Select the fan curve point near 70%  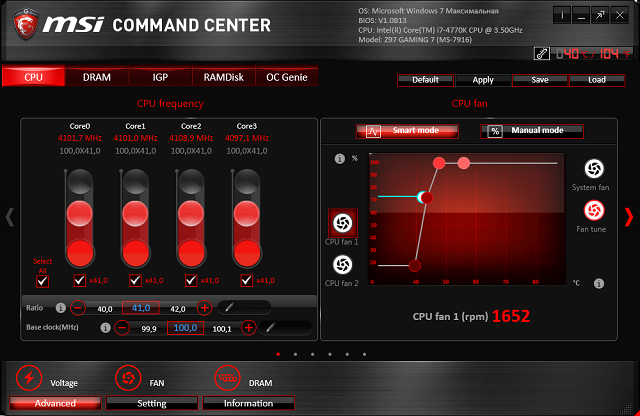click(427, 198)
